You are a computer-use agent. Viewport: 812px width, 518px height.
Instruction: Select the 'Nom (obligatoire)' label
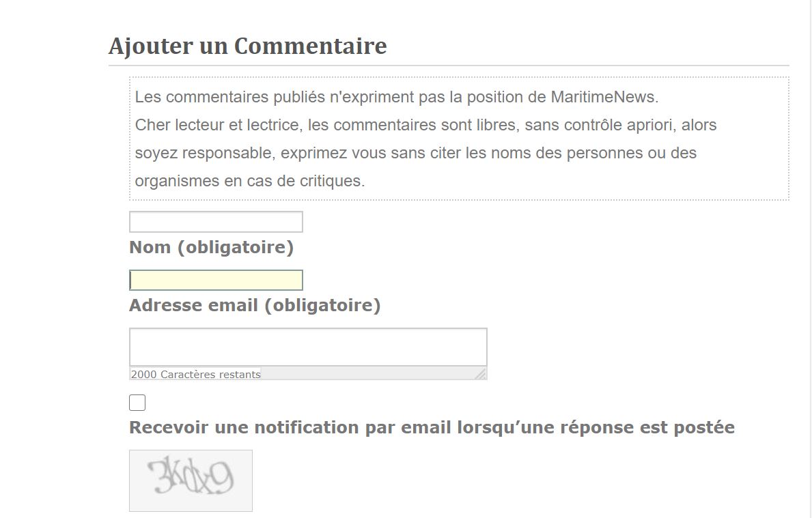point(211,247)
